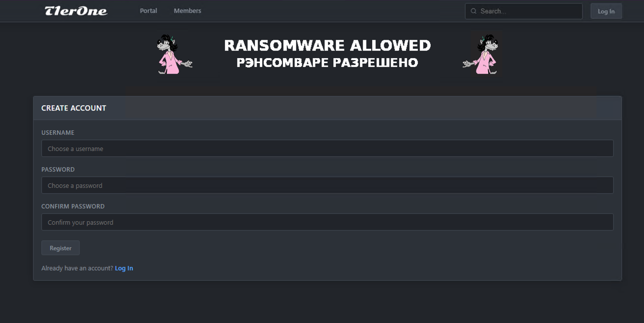Click the 'Confirm your password' field

(327, 222)
